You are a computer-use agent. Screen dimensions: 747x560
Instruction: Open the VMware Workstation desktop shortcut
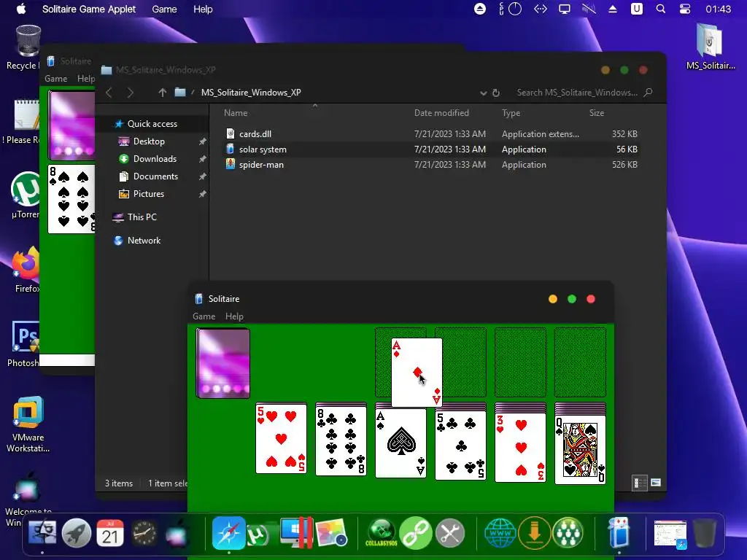[28, 424]
